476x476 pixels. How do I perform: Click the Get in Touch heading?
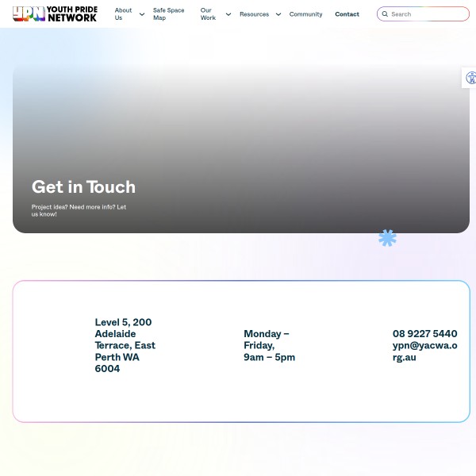(83, 187)
